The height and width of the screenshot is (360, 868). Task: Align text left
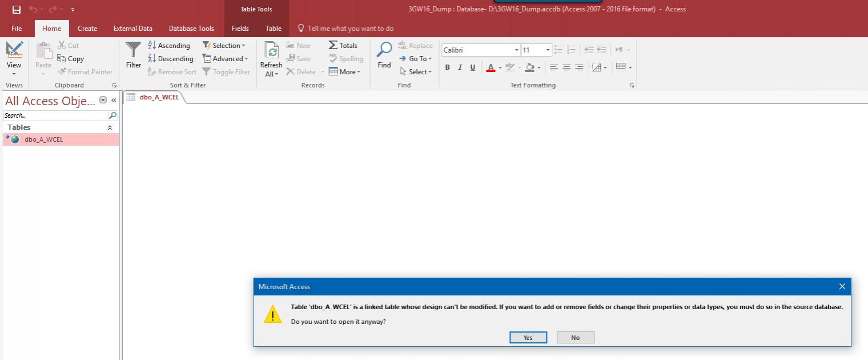coord(554,67)
